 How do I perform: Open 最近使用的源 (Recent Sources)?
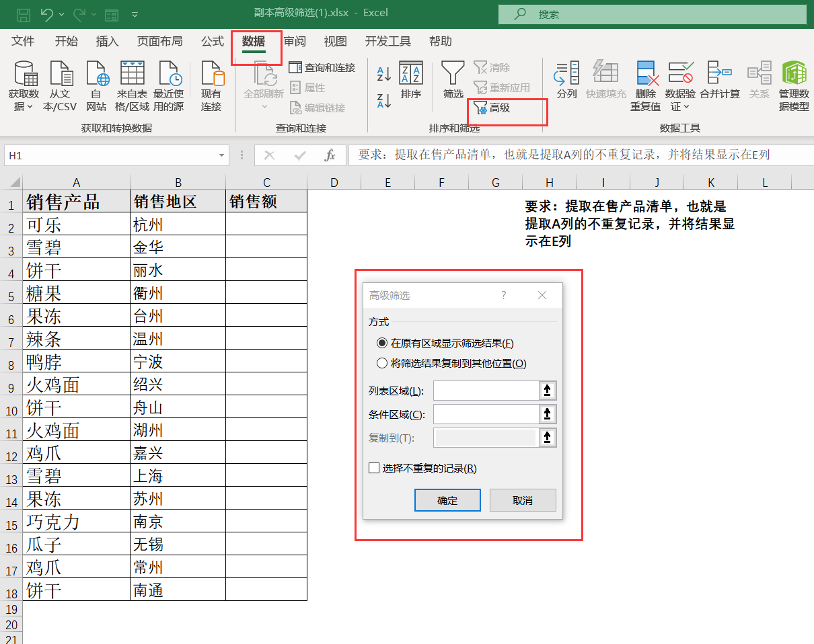click(168, 86)
